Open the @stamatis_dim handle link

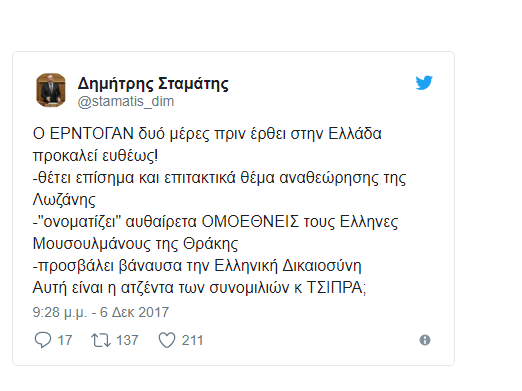tap(126, 101)
